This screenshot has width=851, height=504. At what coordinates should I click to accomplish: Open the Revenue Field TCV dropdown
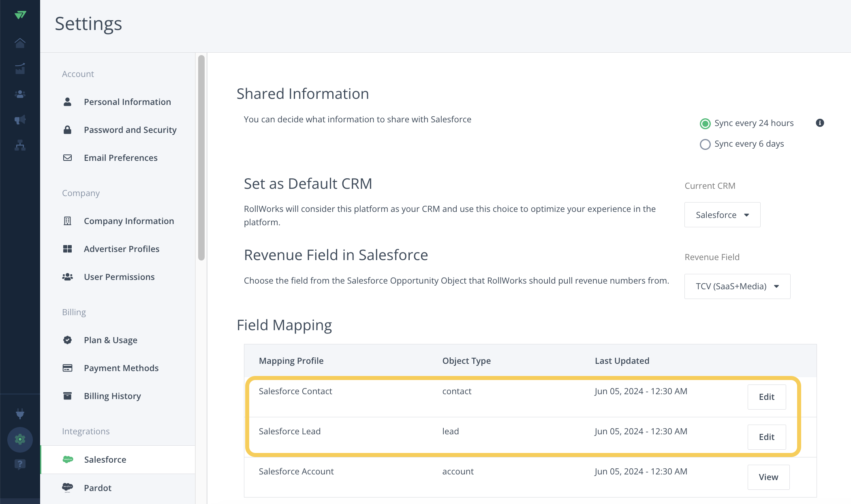tap(737, 286)
